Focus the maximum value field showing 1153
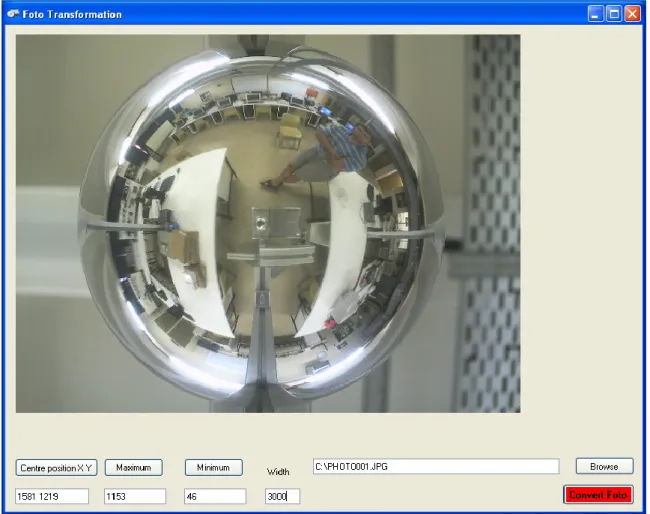 [135, 496]
